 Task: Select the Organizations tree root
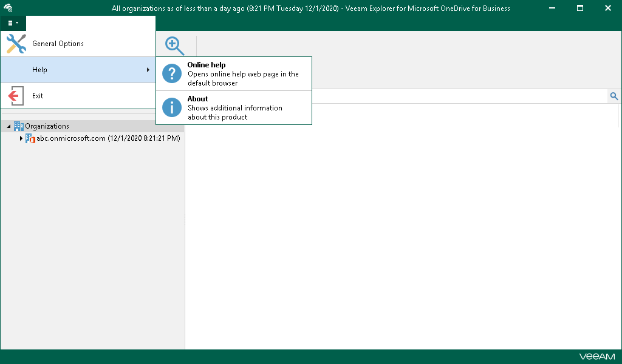pos(47,126)
